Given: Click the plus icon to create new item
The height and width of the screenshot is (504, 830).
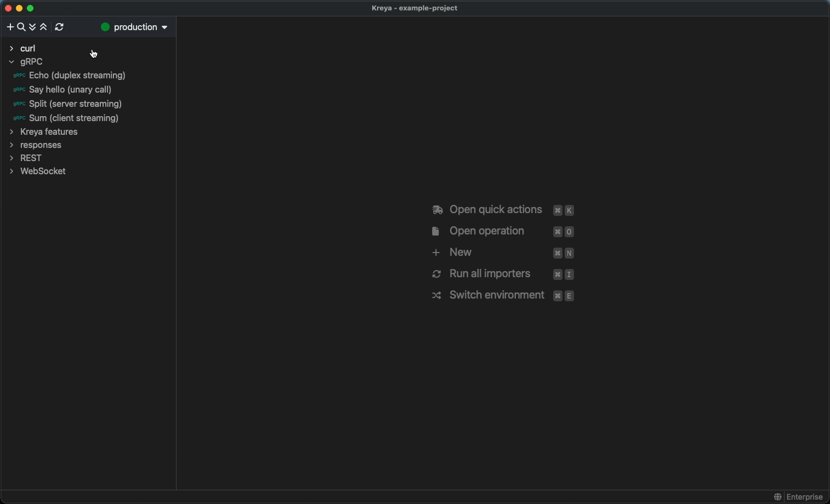Looking at the screenshot, I should coord(10,27).
